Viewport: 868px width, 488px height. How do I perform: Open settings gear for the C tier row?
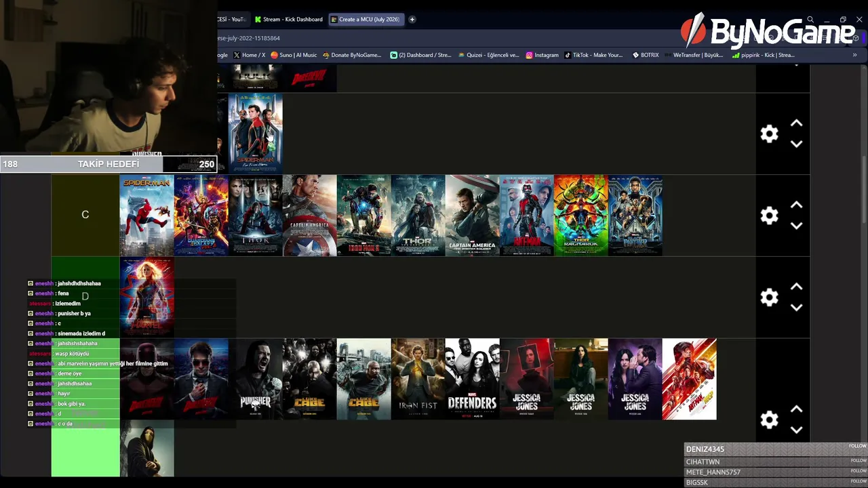coord(769,216)
